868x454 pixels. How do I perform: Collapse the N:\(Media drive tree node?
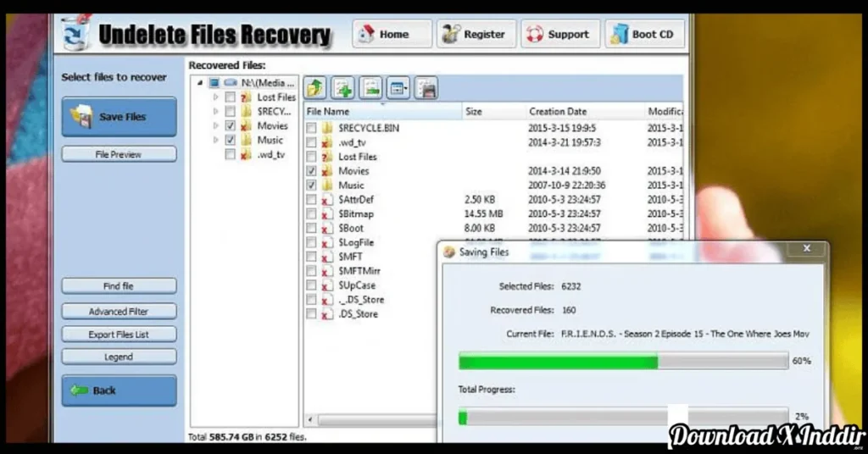(x=200, y=83)
